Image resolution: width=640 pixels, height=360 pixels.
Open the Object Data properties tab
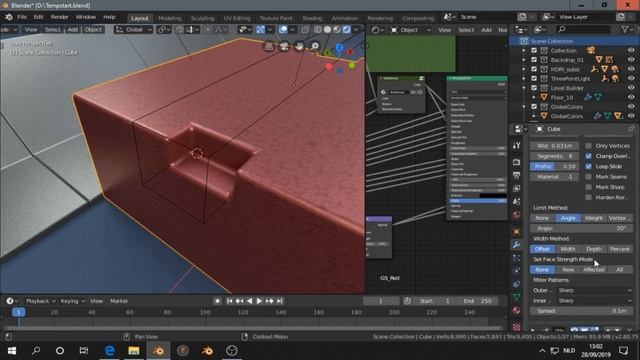[x=516, y=297]
